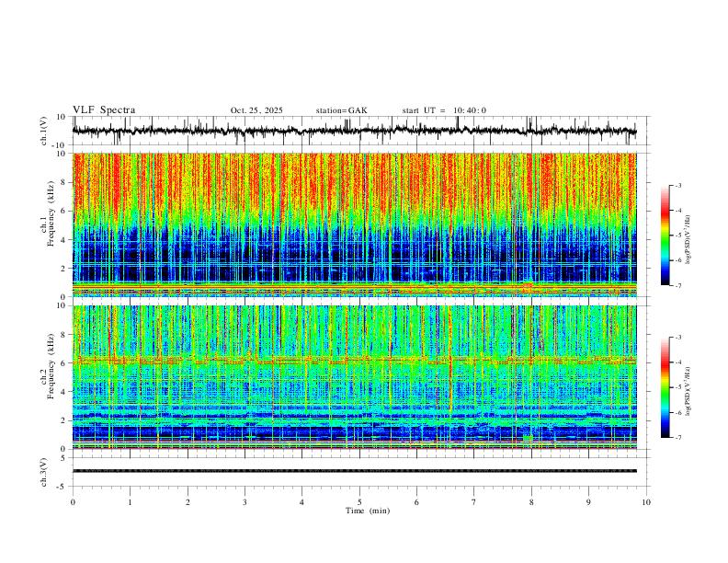Image resolution: width=728 pixels, height=563 pixels.
Task: Click the "ch.3(V)" waveform axis label
Action: point(44,472)
